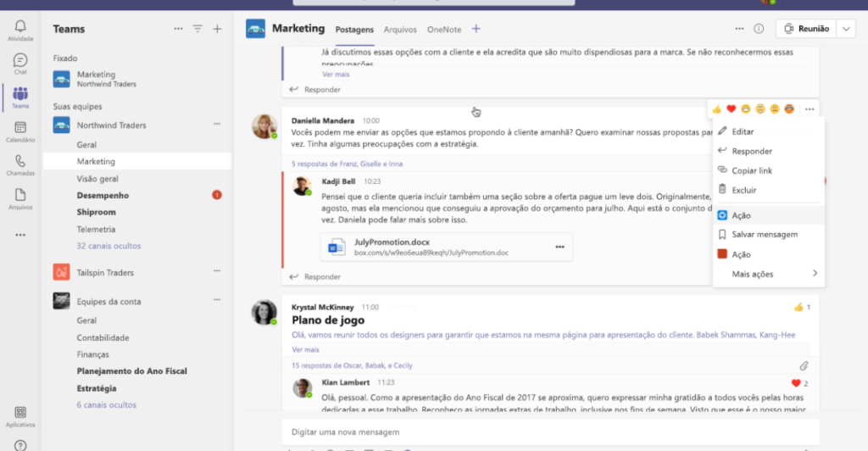Screen dimensions: 868x451
Task: Open the channel info icon
Action: (x=759, y=29)
